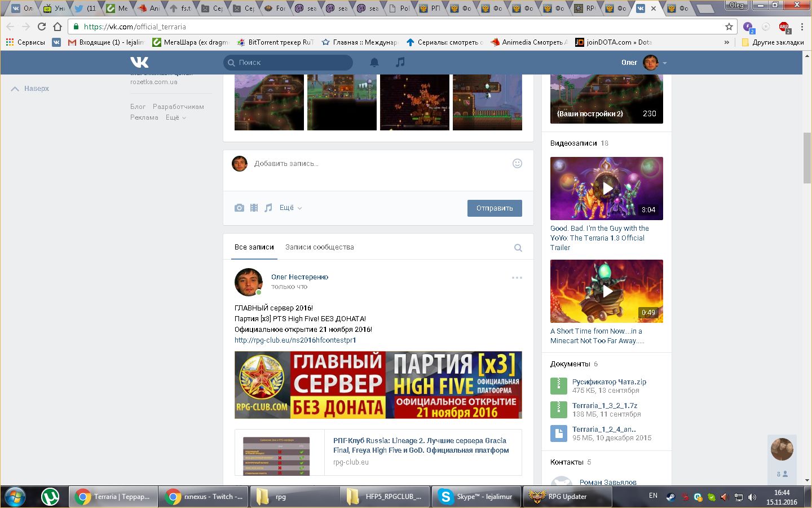Open uTorrent from the taskbar
812x508 pixels.
tap(51, 497)
